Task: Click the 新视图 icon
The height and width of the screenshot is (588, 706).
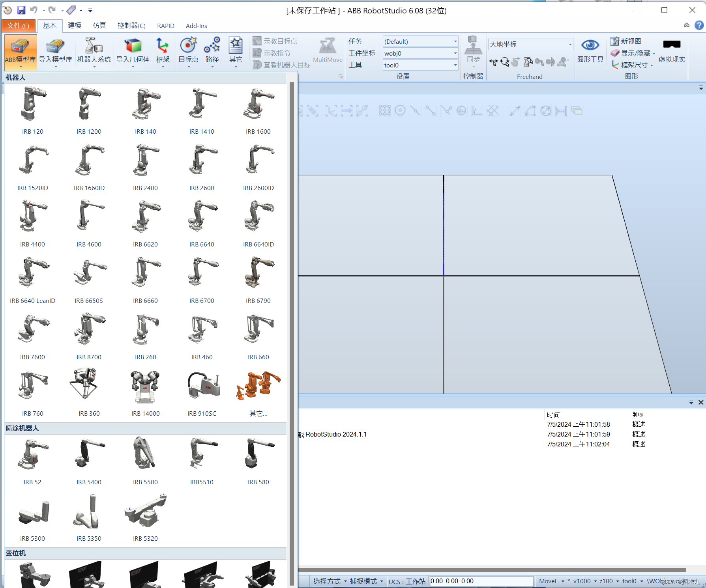Action: (625, 41)
